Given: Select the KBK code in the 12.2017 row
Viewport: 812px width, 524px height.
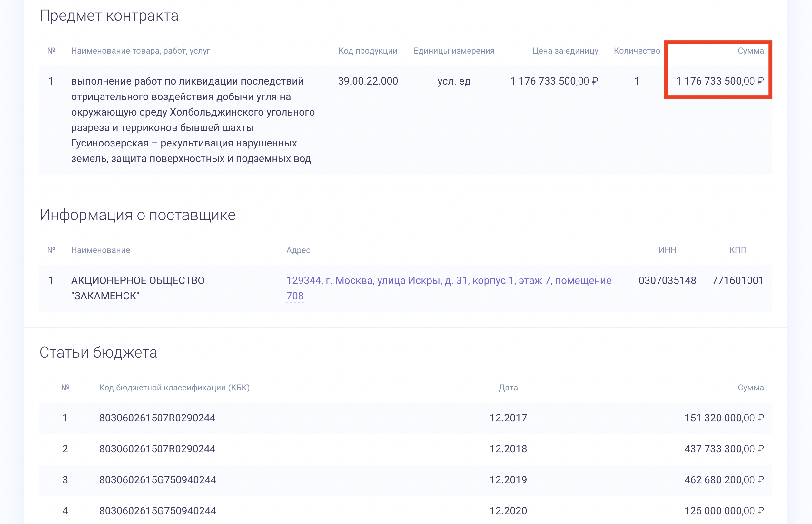Looking at the screenshot, I should [157, 418].
